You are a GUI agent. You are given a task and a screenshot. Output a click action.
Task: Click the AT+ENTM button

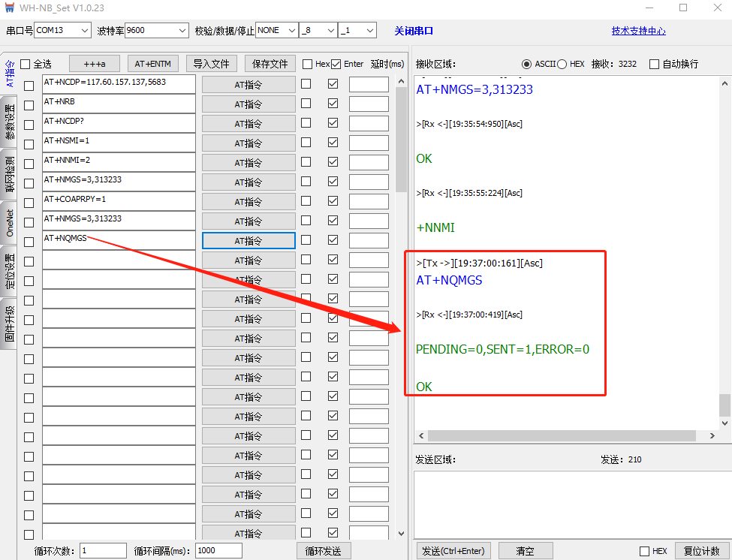point(152,64)
